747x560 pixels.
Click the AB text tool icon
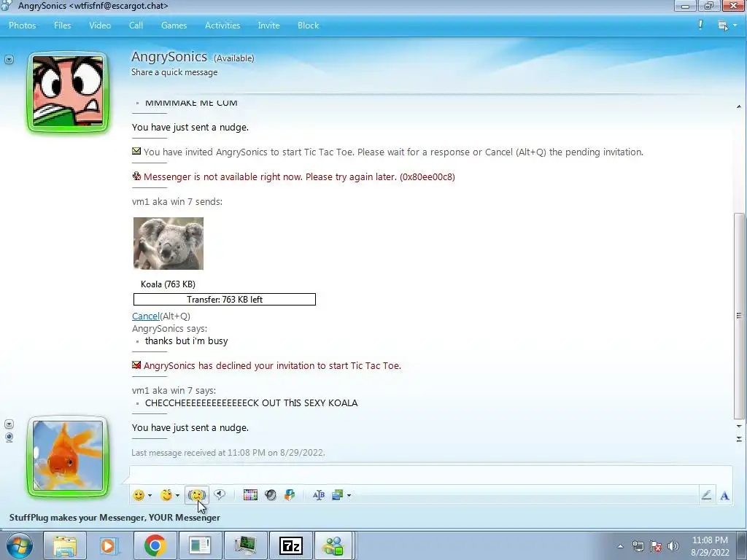pos(319,495)
